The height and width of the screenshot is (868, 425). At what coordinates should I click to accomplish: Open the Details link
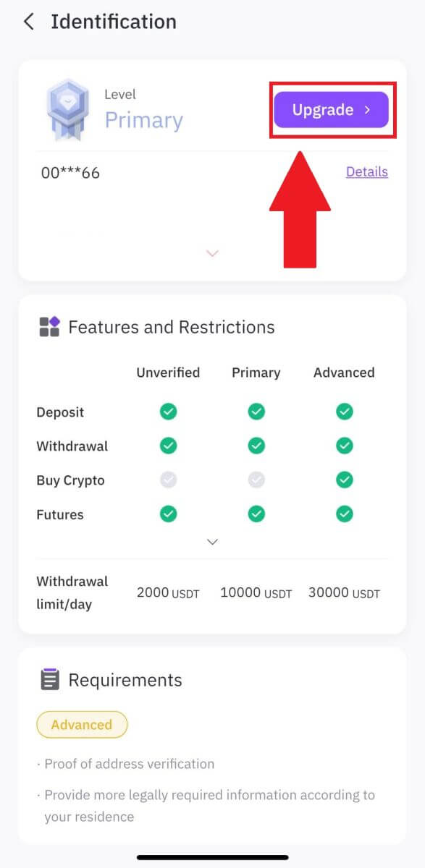pos(366,171)
